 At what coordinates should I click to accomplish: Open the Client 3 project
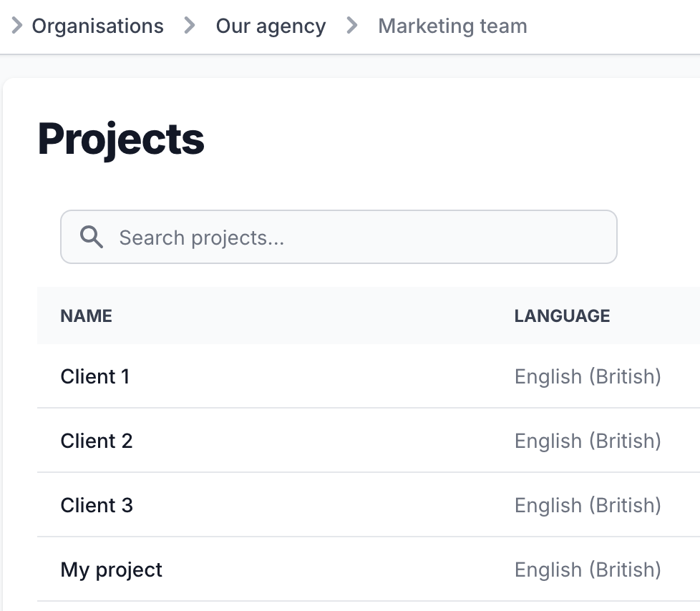pyautogui.click(x=97, y=505)
